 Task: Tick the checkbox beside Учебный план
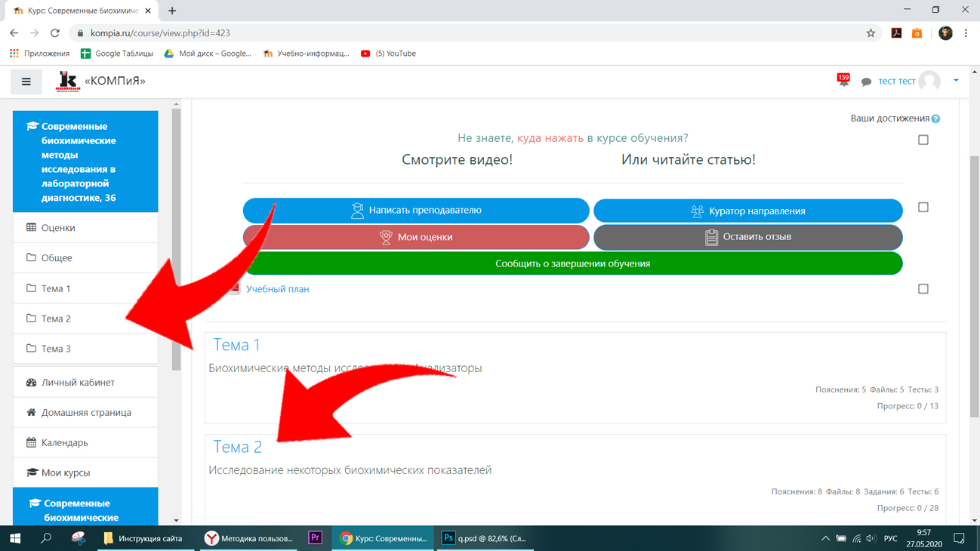pyautogui.click(x=923, y=288)
